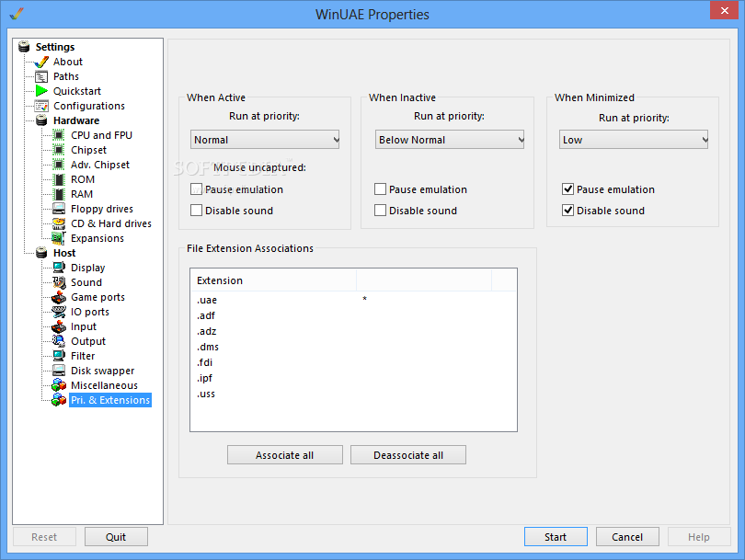The image size is (745, 560).
Task: Click the Cancel button
Action: (x=627, y=537)
